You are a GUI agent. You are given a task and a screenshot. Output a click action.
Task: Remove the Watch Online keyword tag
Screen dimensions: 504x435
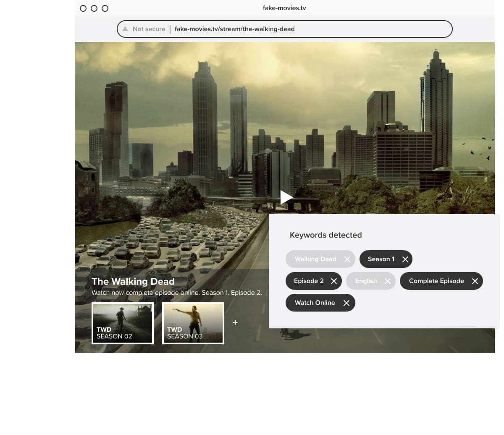(346, 303)
